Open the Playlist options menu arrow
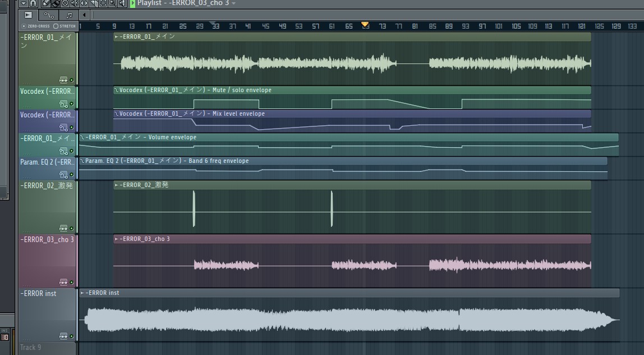 point(24,3)
